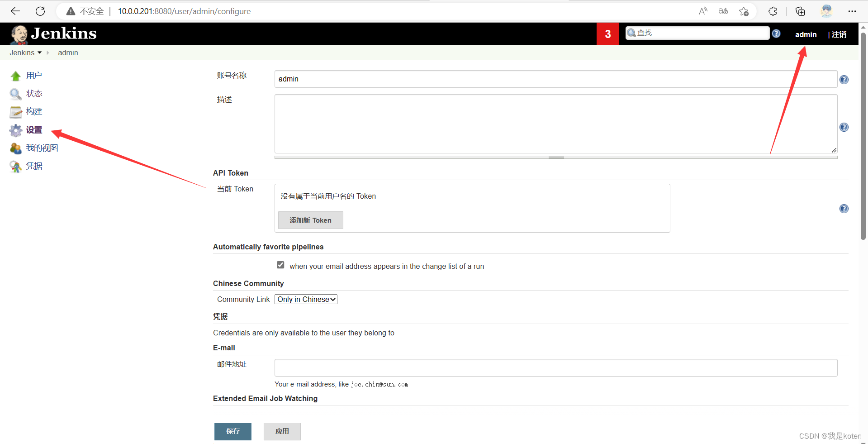Viewport: 868px width, 444px height.
Task: Click the 描述 textarea resize grip
Action: tap(834, 150)
